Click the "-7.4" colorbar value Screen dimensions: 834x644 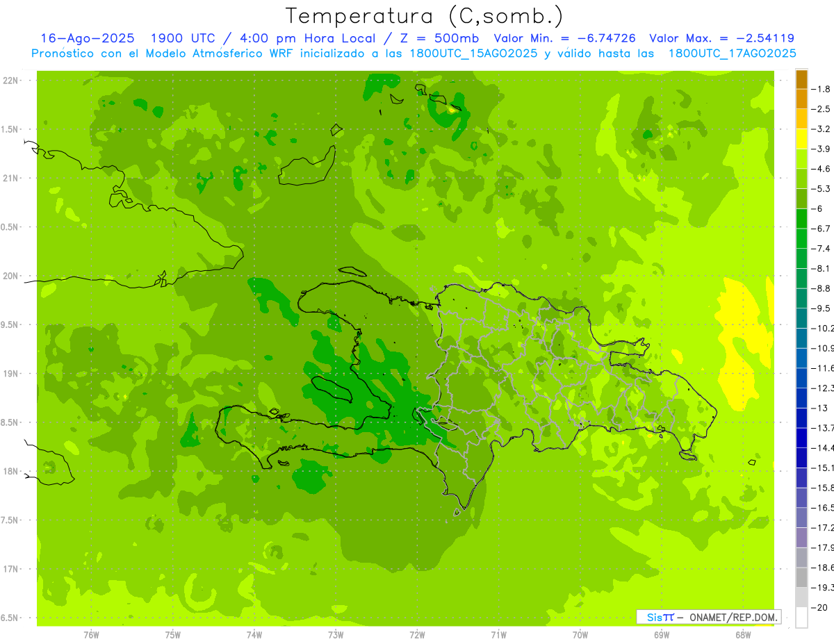point(821,249)
